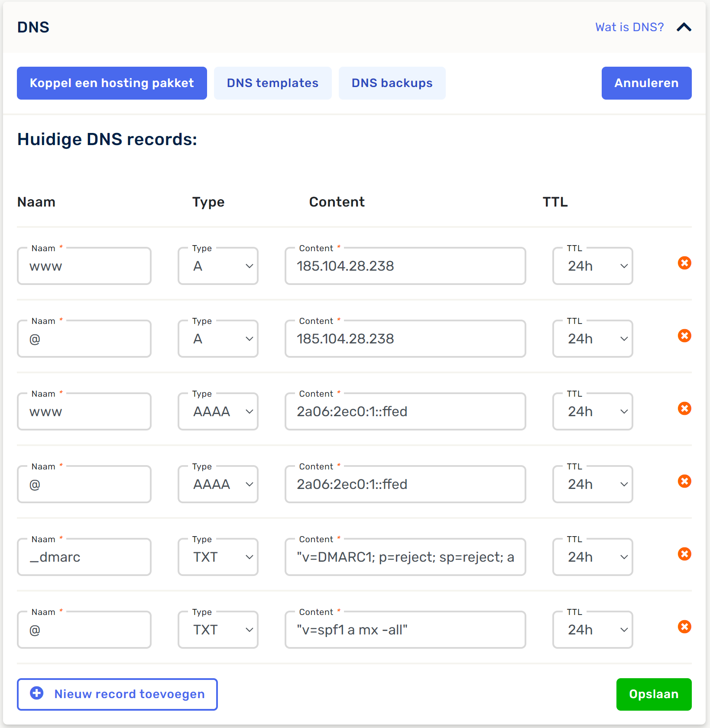Delete the www AAAA record
The image size is (710, 728).
[x=684, y=408]
